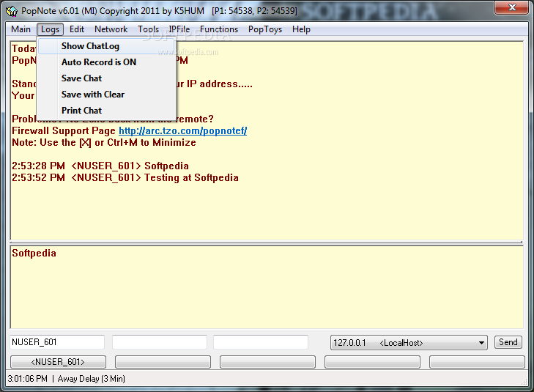Choose Print Chat from Logs menu
534x392 pixels.
point(107,111)
